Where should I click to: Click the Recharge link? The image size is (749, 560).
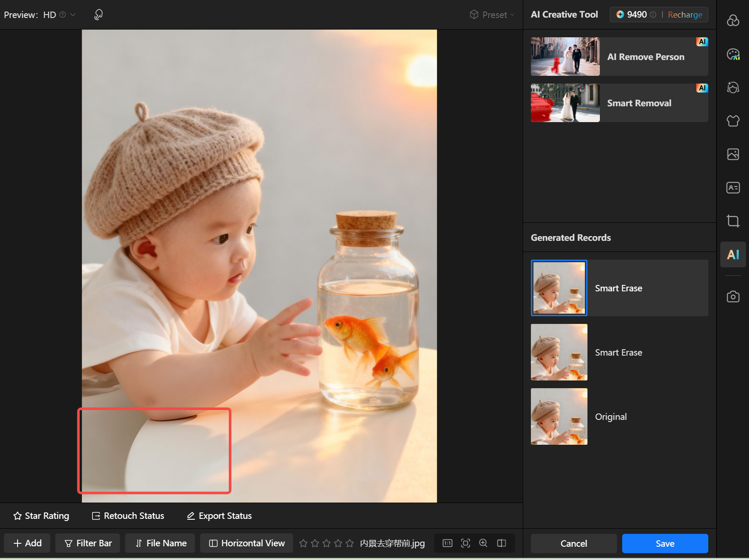click(x=685, y=15)
